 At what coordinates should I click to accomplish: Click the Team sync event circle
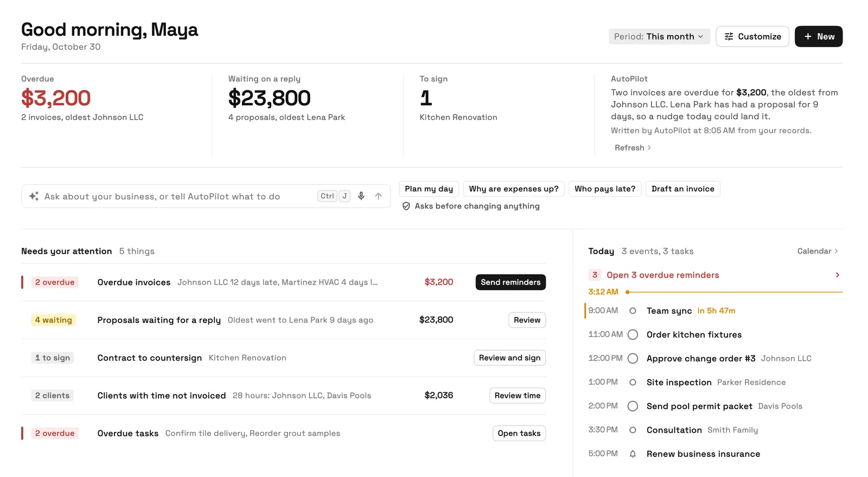(633, 311)
